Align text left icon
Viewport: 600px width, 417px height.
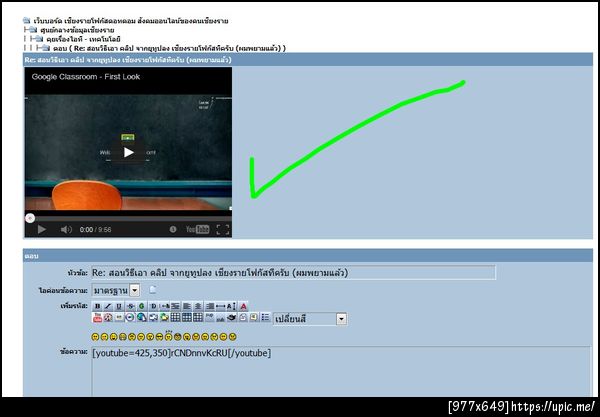point(187,306)
